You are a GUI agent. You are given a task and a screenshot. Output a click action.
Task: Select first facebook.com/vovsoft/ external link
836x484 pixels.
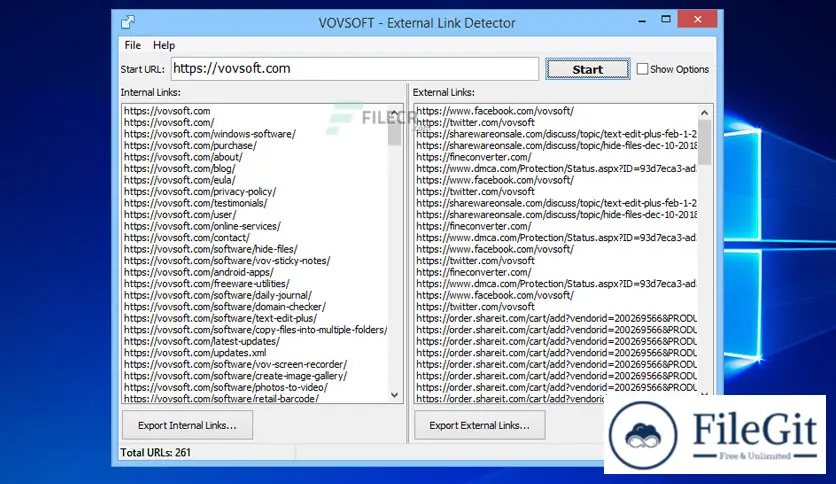point(495,111)
